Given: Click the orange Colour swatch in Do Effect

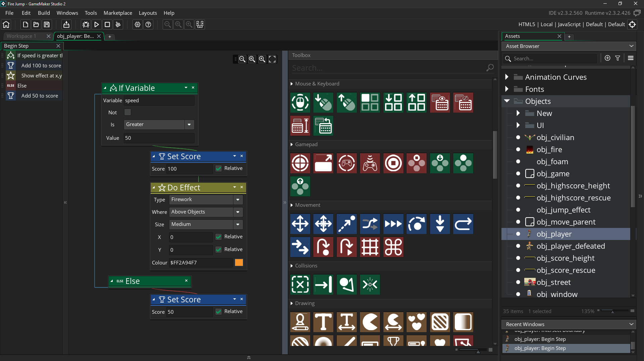Looking at the screenshot, I should click(239, 262).
